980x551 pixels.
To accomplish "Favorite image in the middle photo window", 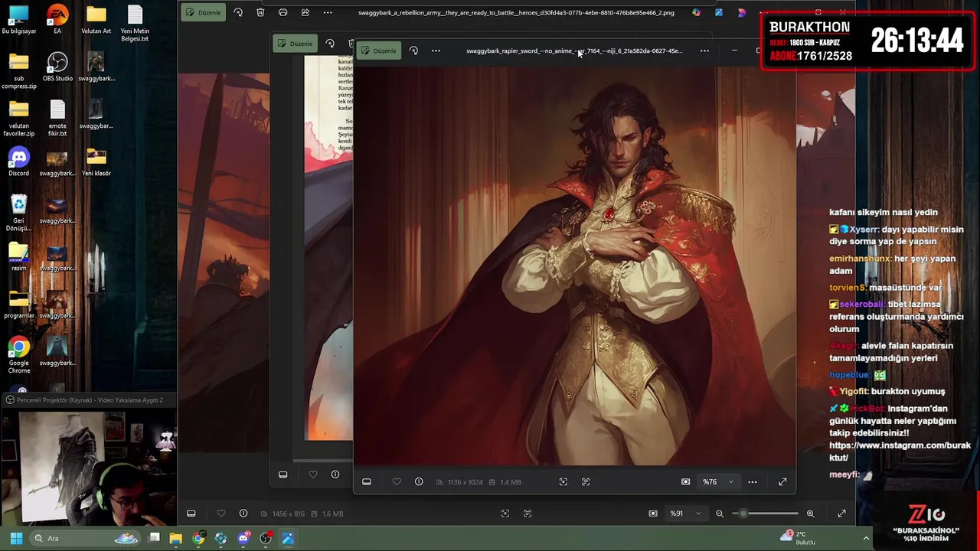I will tap(313, 474).
